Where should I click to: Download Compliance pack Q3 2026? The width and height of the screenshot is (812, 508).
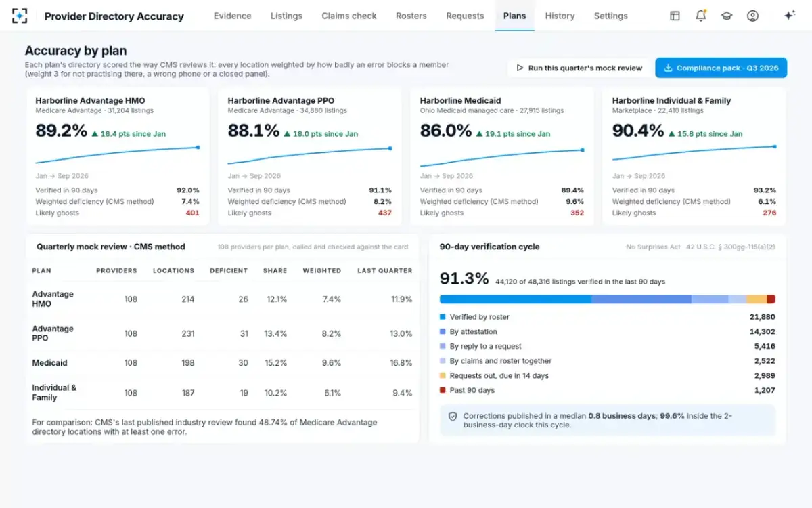721,68
